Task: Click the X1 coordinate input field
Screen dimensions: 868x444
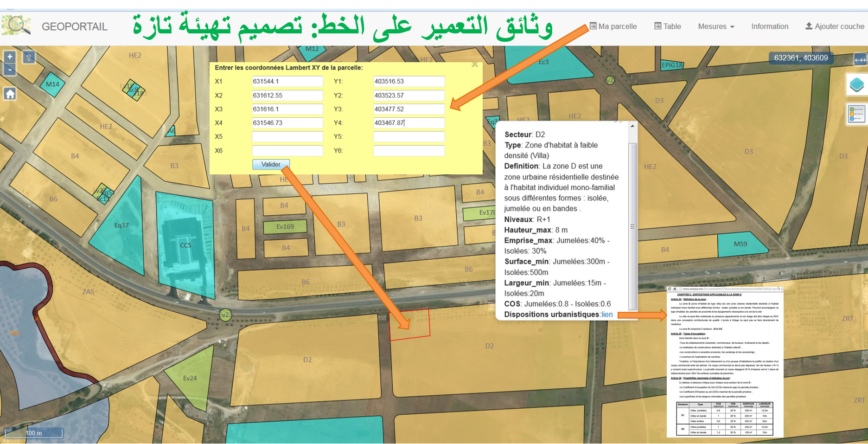Action: tap(287, 81)
